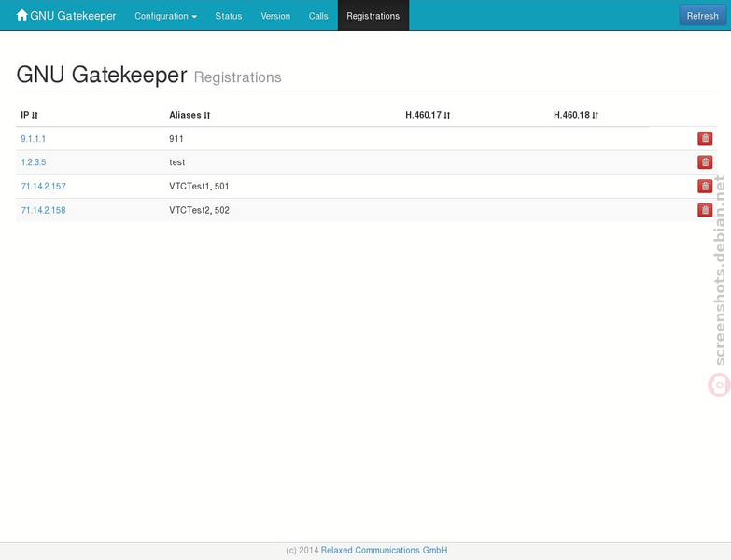Open the Version page
The width and height of the screenshot is (731, 560).
tap(275, 16)
